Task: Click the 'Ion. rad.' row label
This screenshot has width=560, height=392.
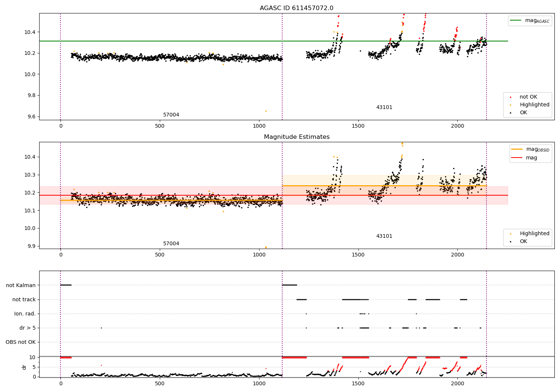Action: click(x=25, y=314)
